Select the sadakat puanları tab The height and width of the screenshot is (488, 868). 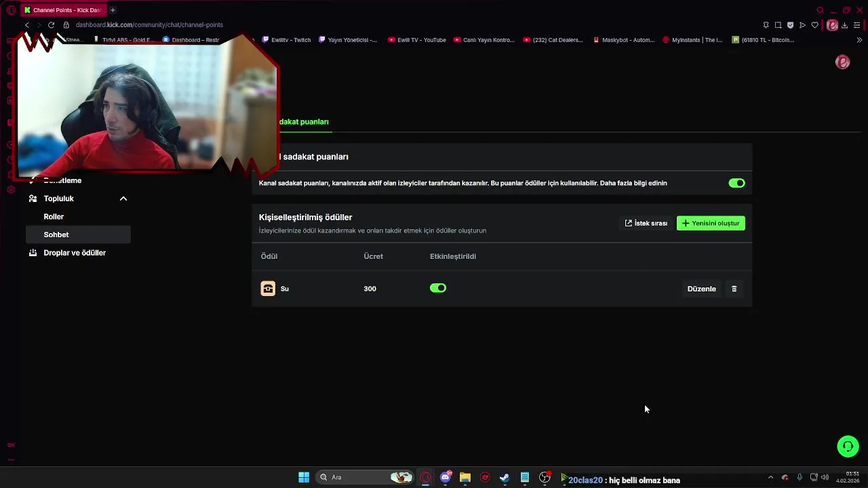[x=304, y=122]
